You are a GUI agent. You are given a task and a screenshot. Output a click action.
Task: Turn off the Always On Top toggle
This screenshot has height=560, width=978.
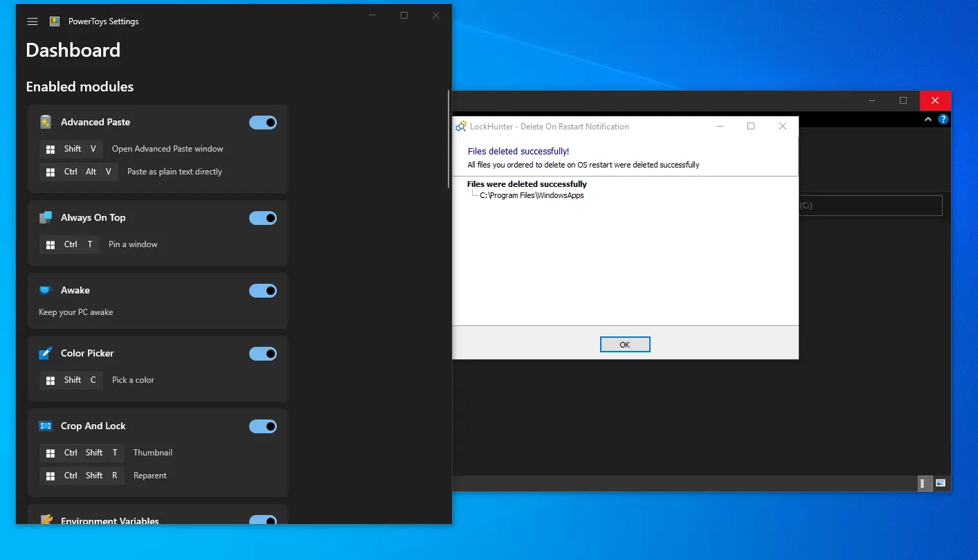263,218
